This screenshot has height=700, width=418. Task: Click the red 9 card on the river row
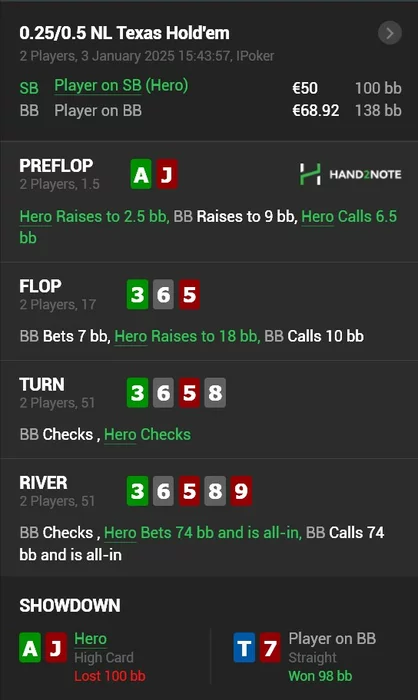pos(241,491)
